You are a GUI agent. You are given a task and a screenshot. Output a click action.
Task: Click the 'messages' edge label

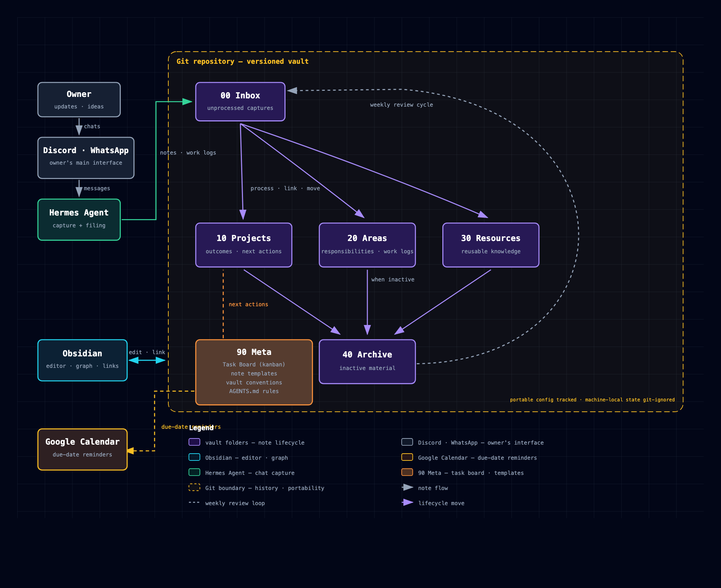pyautogui.click(x=97, y=188)
